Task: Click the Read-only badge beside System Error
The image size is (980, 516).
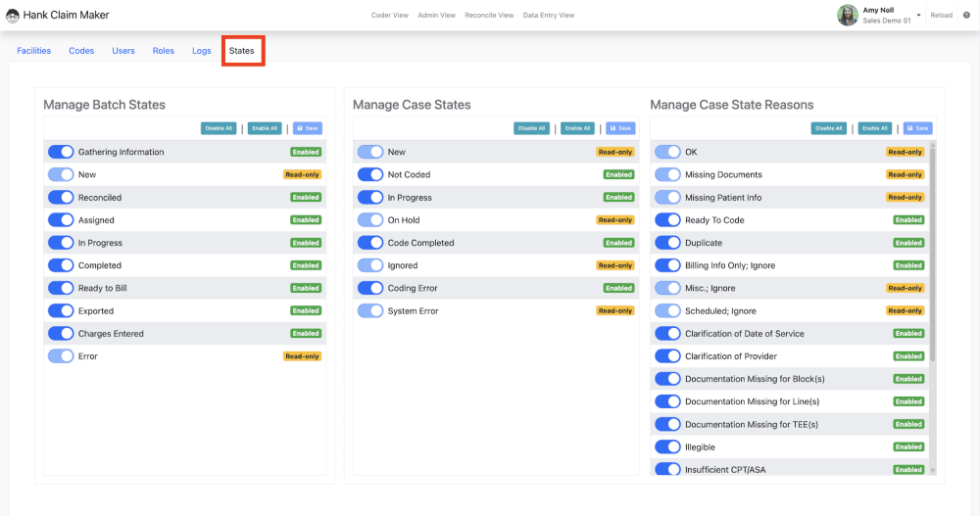Action: (x=615, y=310)
